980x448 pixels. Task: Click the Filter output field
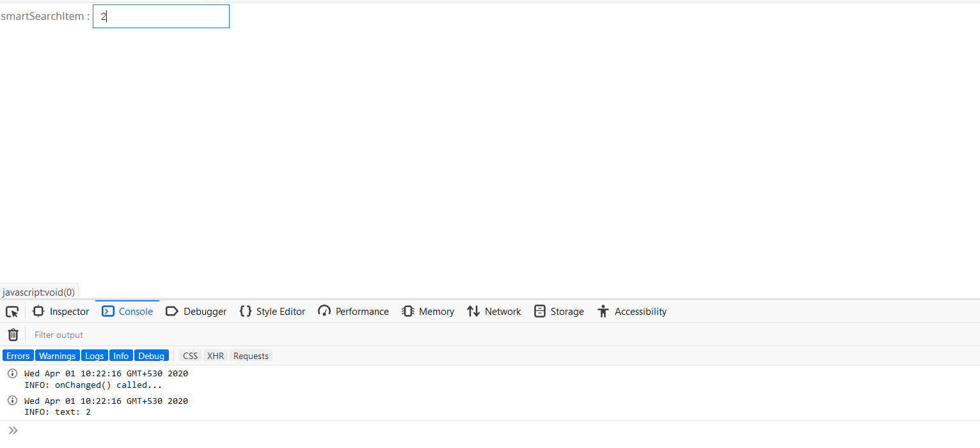click(256, 335)
